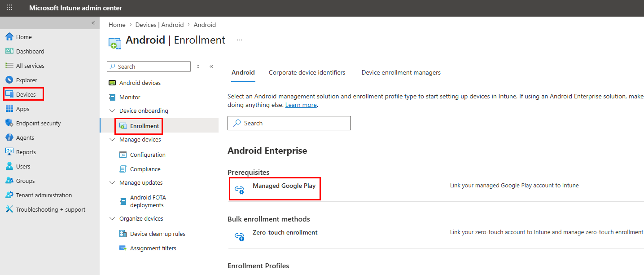Screen dimensions: 644x275
Task: Collapse the Organize devices section
Action: click(x=112, y=218)
